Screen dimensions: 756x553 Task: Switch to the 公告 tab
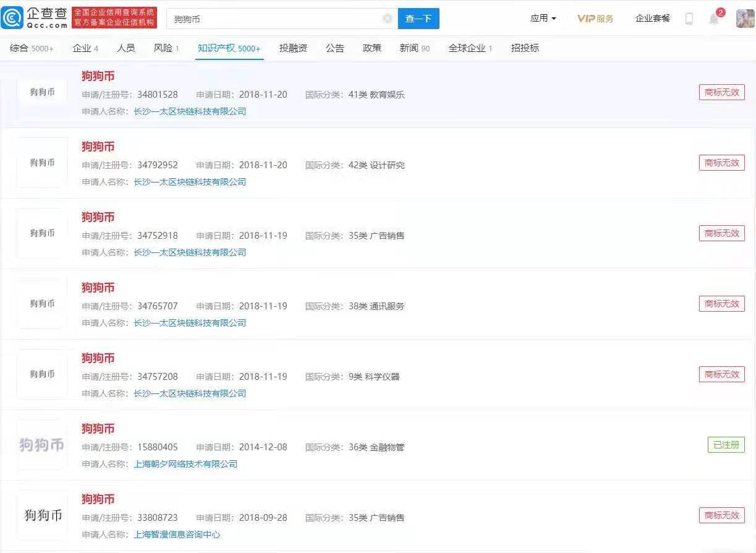(x=335, y=48)
